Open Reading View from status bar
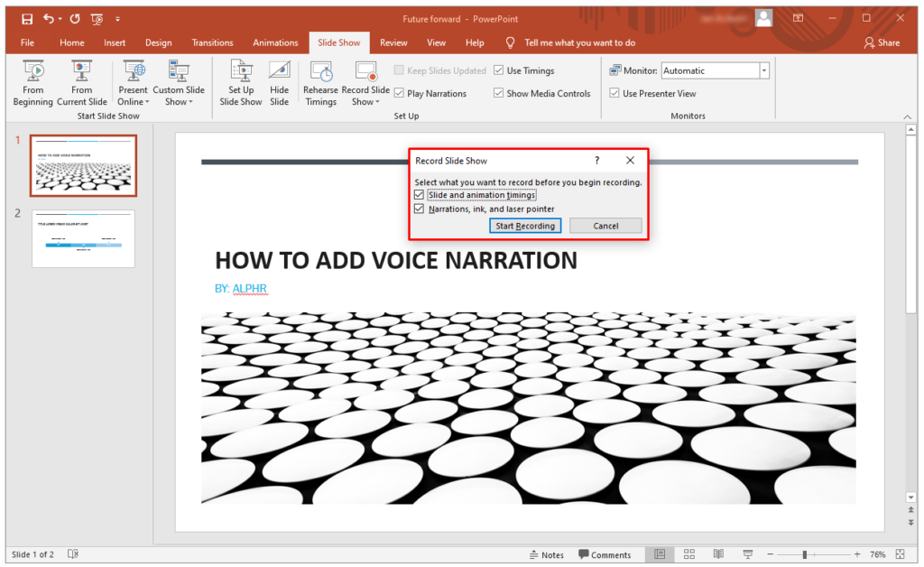924x567 pixels. coord(717,554)
